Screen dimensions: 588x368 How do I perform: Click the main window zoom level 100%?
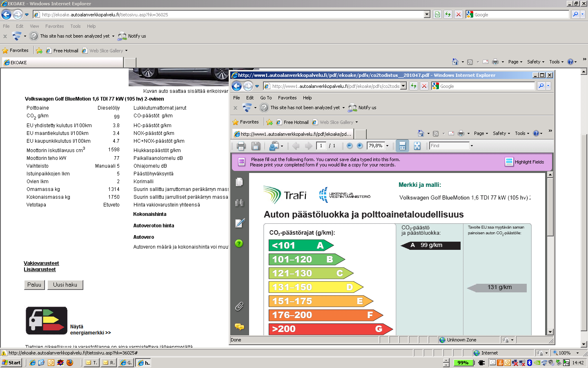point(565,353)
